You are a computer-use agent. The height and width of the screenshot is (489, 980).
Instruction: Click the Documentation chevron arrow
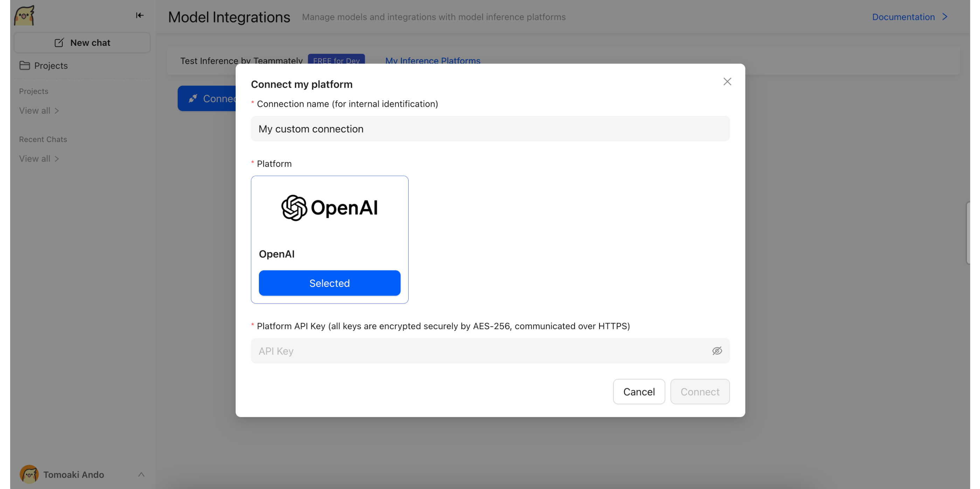[x=945, y=17]
